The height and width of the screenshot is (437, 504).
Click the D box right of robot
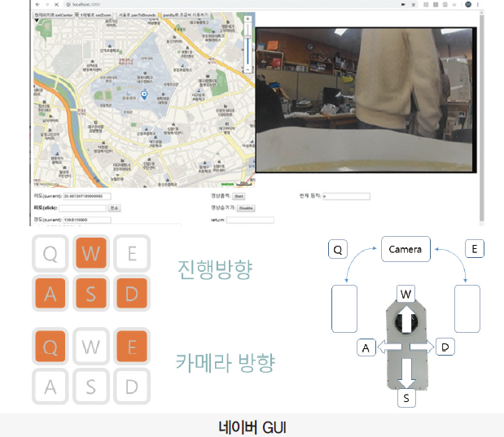(445, 347)
